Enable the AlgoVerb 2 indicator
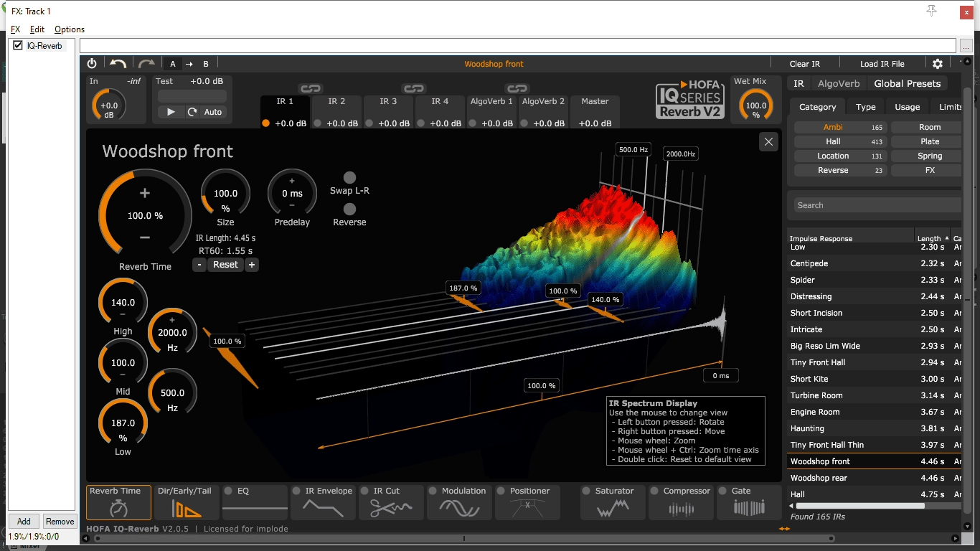The width and height of the screenshot is (980, 551). 524,123
